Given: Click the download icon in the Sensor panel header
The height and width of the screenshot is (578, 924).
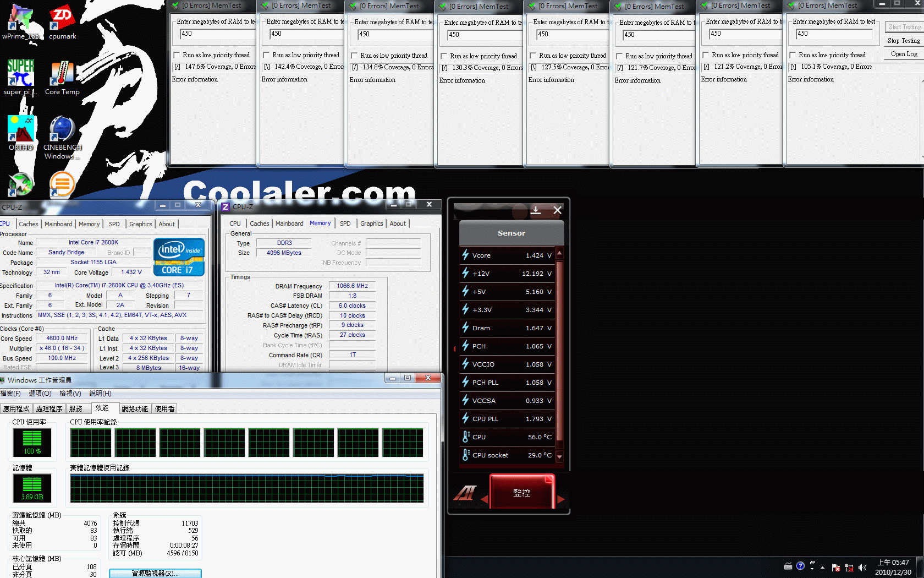Looking at the screenshot, I should (x=536, y=210).
